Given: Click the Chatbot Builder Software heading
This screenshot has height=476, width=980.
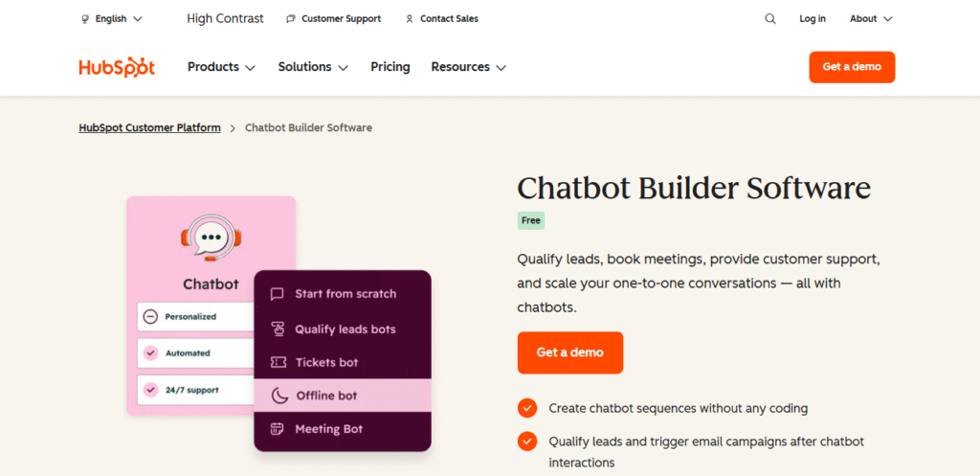Looking at the screenshot, I should point(694,188).
